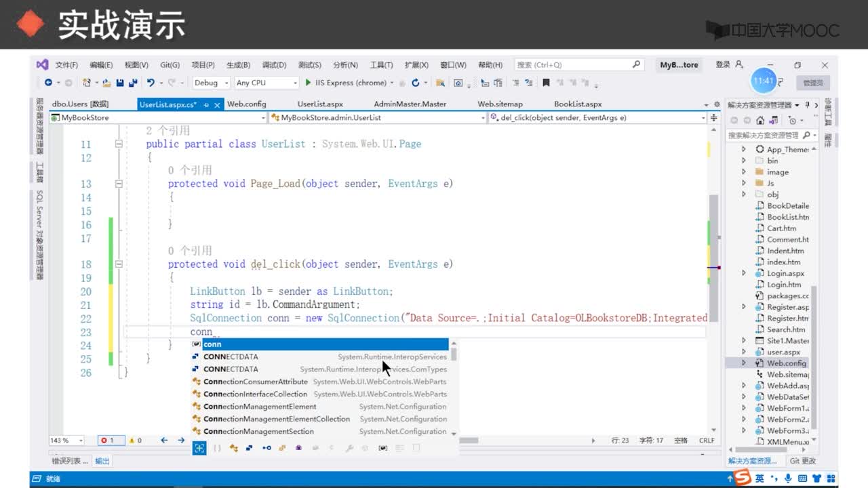Open the 错误列表 panel tab
Screen dimensions: 868x488
[x=70, y=461]
